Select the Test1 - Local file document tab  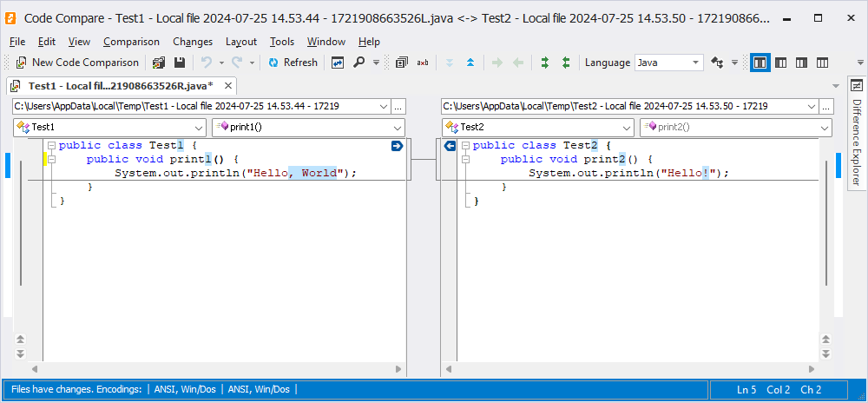[121, 86]
